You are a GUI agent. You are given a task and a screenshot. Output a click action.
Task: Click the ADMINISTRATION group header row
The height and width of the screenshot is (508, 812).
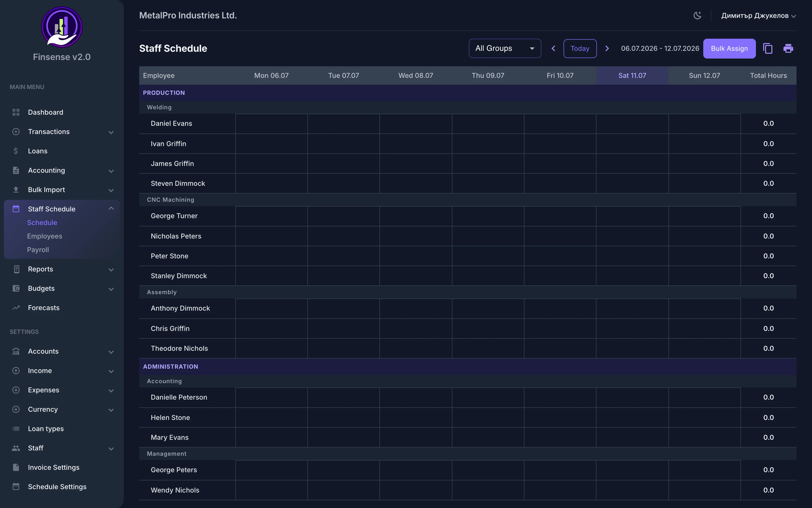coord(468,366)
